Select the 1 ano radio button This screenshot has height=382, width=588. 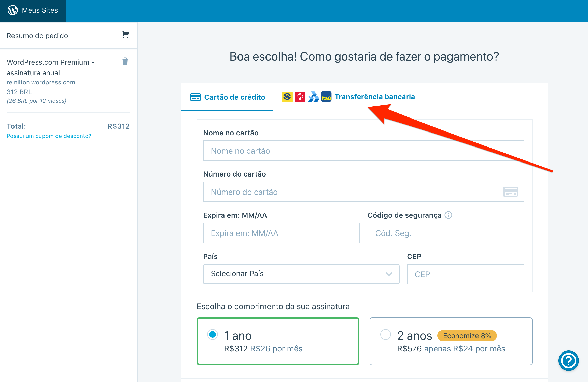pos(213,334)
